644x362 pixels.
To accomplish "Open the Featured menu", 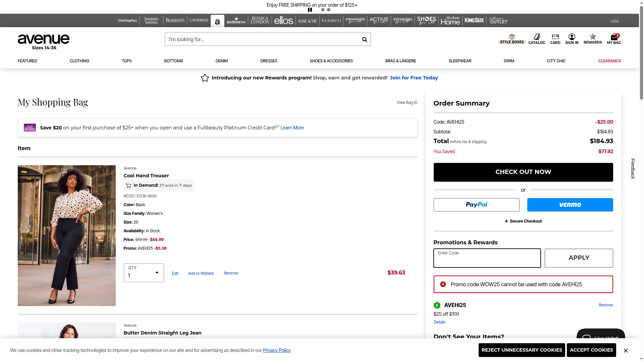I will click(x=28, y=61).
